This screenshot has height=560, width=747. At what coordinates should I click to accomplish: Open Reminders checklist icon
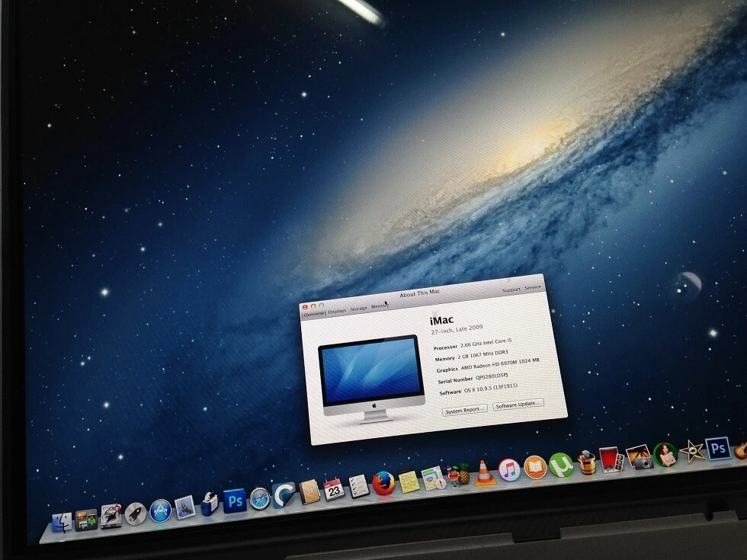coord(359,486)
